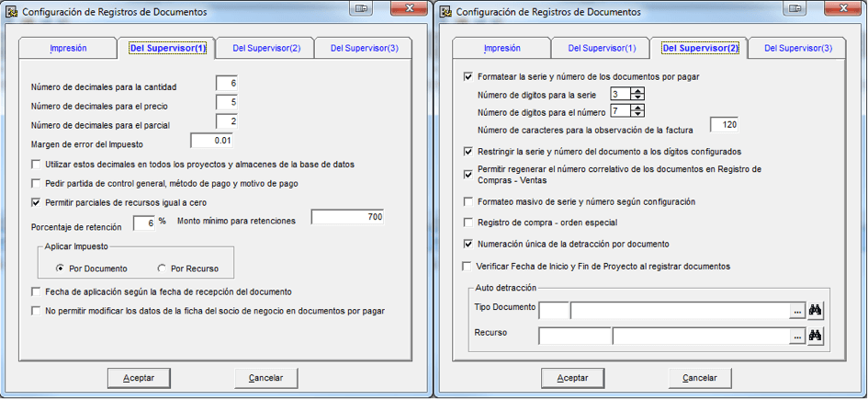Open Del Supervisor(3) tab in right window
868x400 pixels.
[x=797, y=48]
